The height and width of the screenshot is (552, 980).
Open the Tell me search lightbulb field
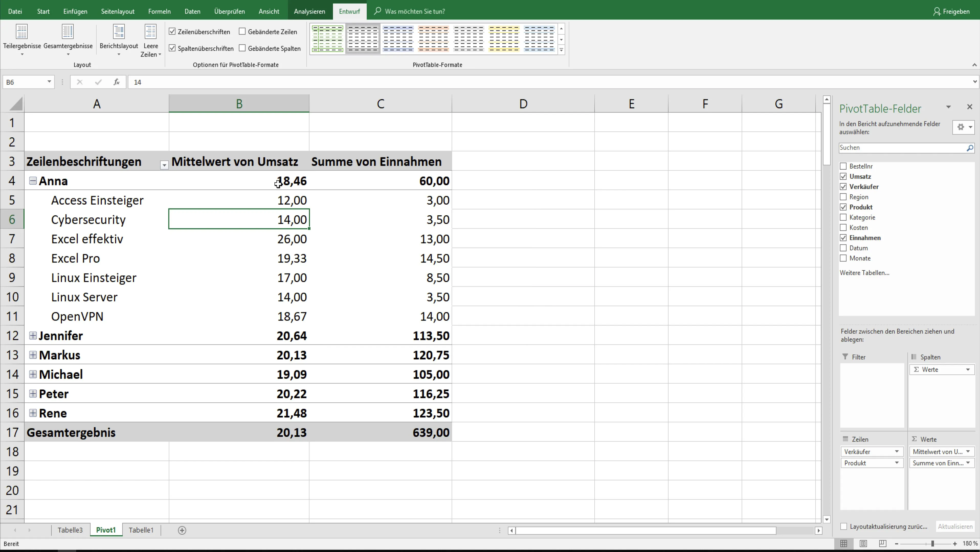coord(415,12)
